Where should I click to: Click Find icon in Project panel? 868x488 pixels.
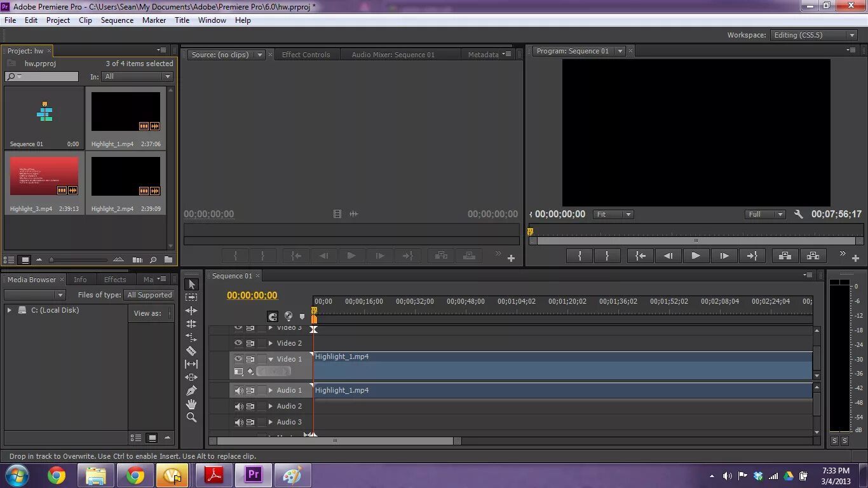click(153, 259)
